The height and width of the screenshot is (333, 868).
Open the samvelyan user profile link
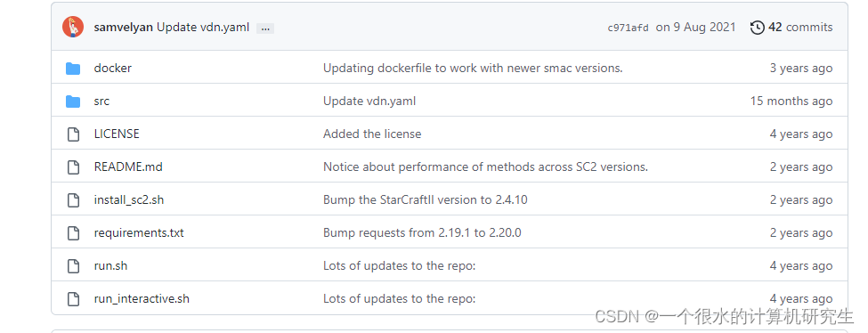tap(124, 27)
